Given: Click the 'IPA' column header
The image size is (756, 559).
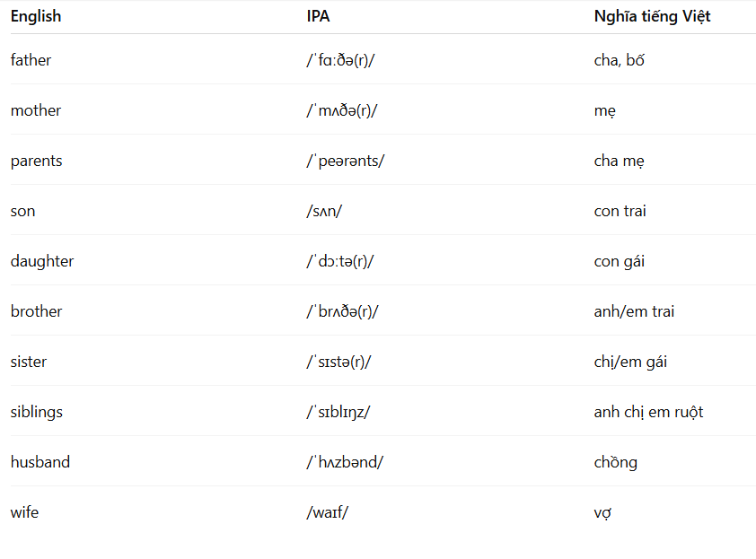Looking at the screenshot, I should (x=318, y=16).
